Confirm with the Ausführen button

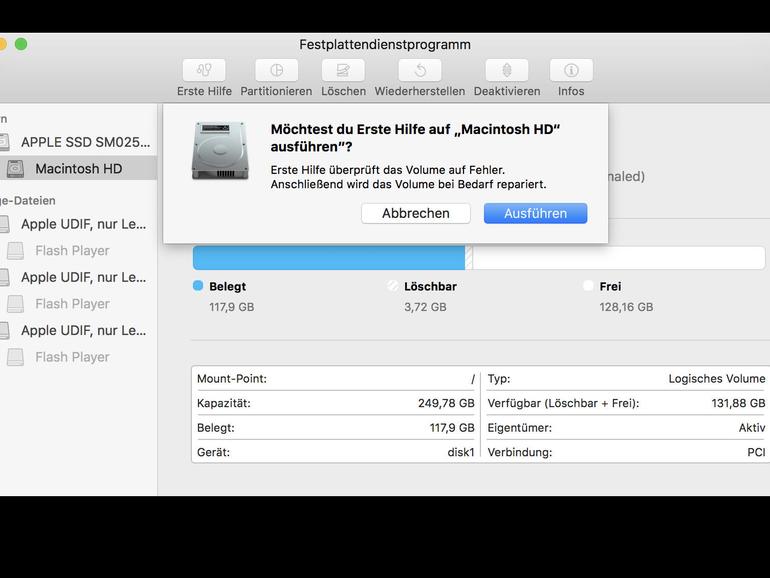pyautogui.click(x=535, y=213)
